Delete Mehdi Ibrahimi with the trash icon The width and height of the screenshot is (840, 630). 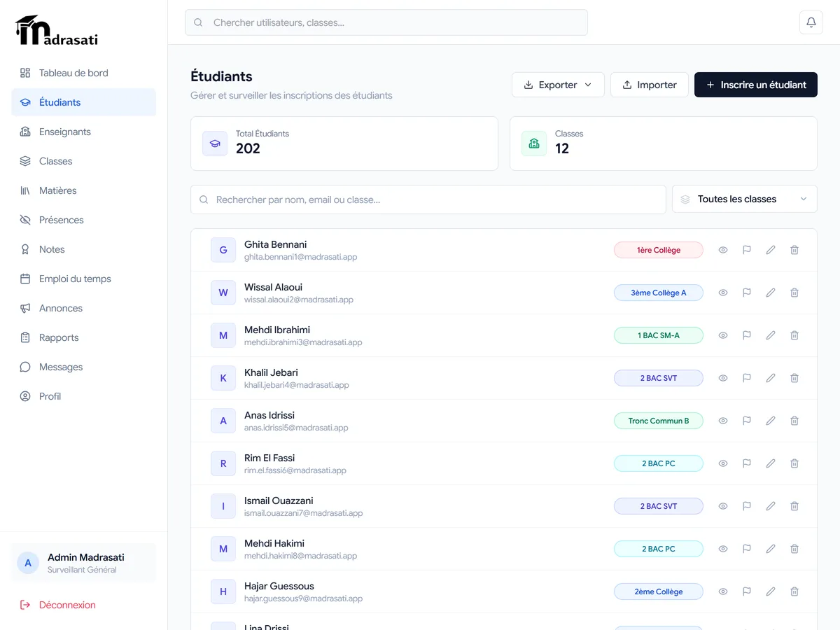click(x=794, y=335)
